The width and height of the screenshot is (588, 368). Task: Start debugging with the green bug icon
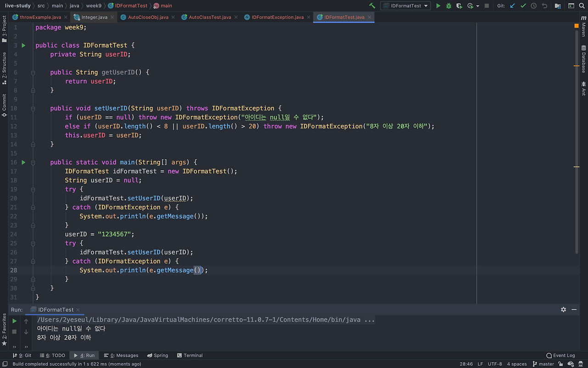449,6
